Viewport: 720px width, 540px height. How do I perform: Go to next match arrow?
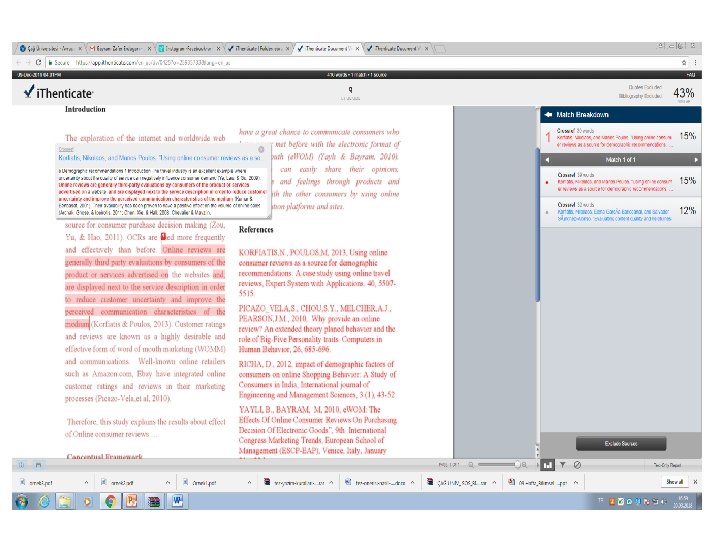(696, 160)
